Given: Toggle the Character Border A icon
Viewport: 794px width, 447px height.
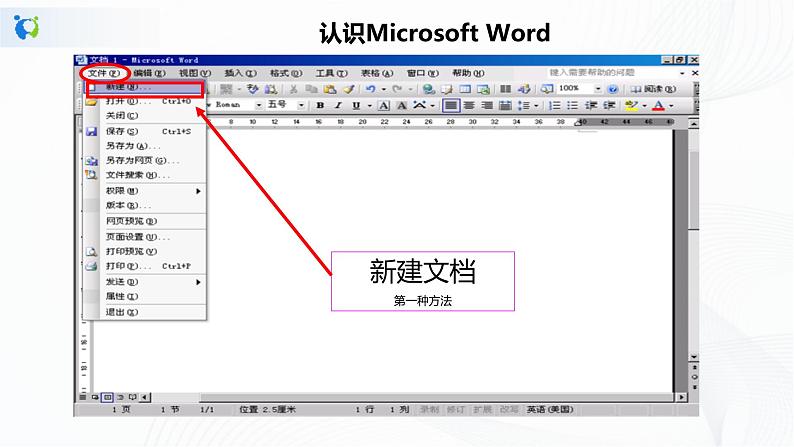Looking at the screenshot, I should point(384,105).
